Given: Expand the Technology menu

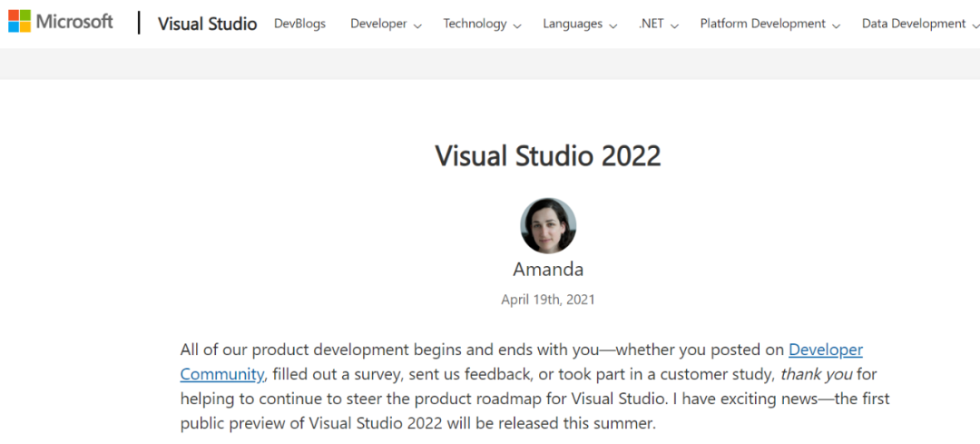Looking at the screenshot, I should click(x=482, y=24).
